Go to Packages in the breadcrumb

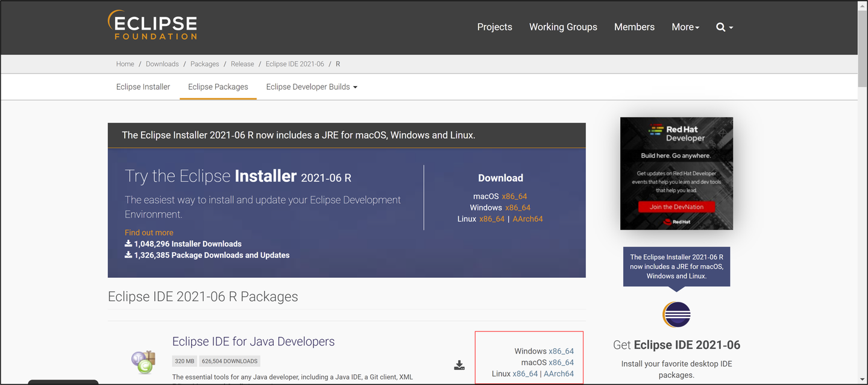click(x=205, y=64)
